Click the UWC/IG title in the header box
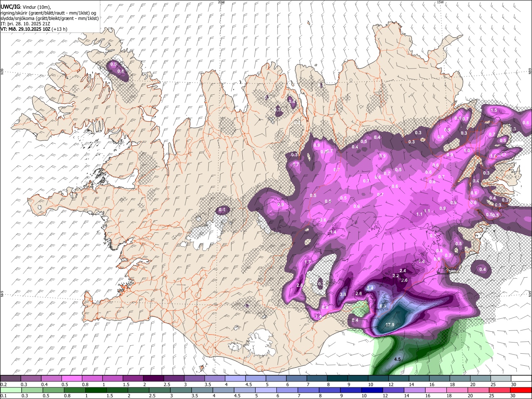Screen dimensions: 532x399 (x=10, y=7)
